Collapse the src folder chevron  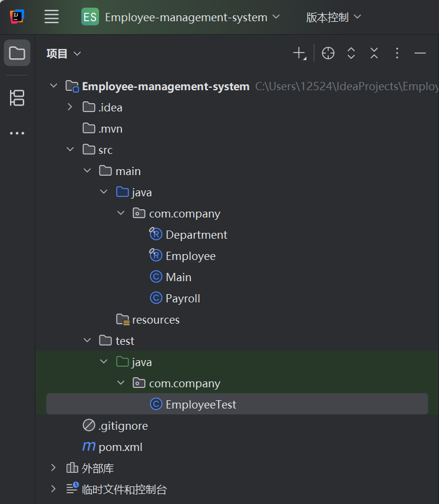70,150
